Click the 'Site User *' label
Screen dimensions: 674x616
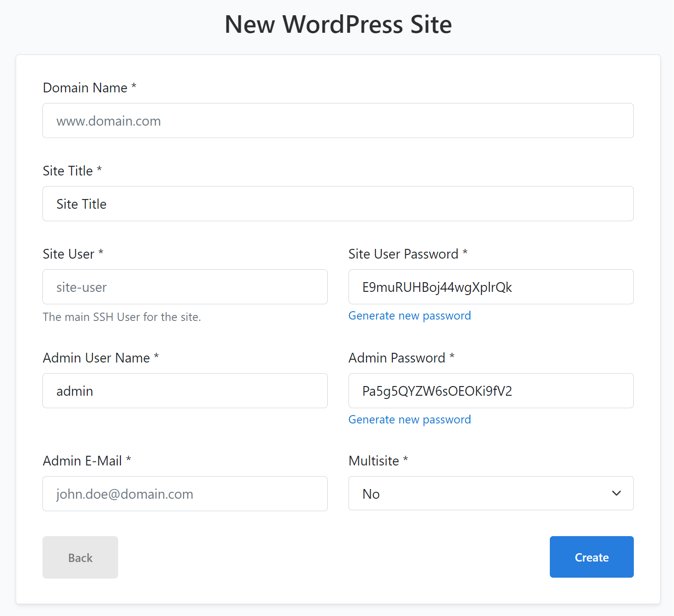pyautogui.click(x=73, y=254)
